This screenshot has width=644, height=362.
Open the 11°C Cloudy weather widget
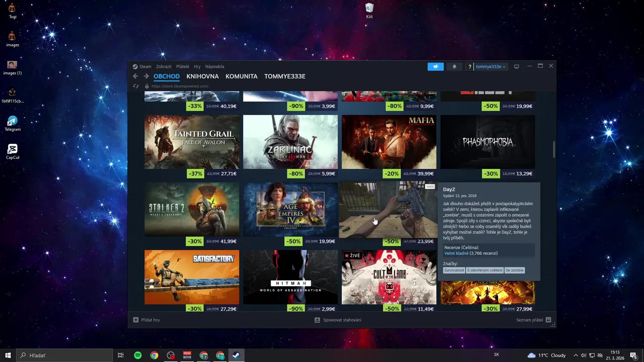(546, 355)
